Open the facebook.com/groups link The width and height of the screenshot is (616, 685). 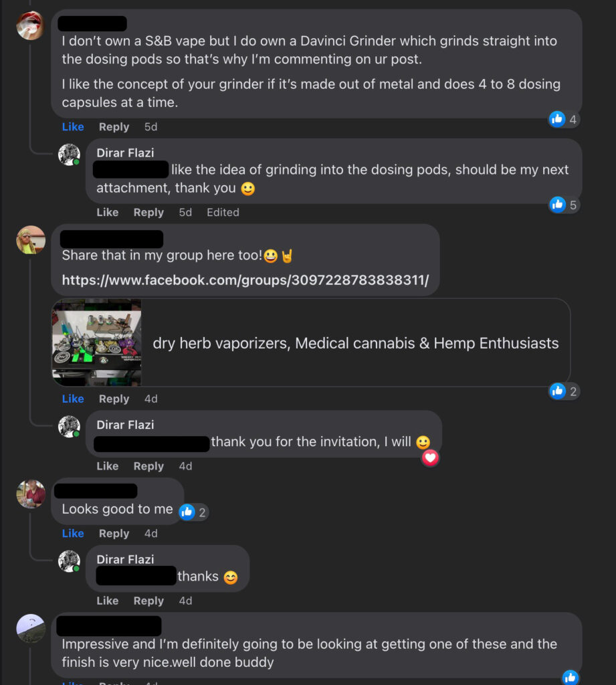point(245,280)
